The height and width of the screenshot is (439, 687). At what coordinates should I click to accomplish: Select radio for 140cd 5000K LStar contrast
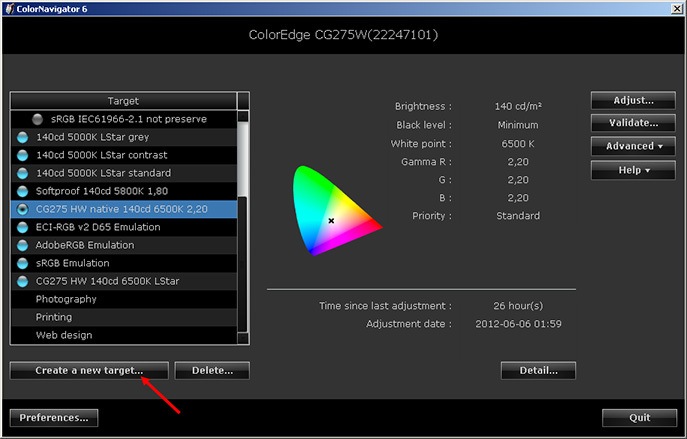pyautogui.click(x=22, y=155)
